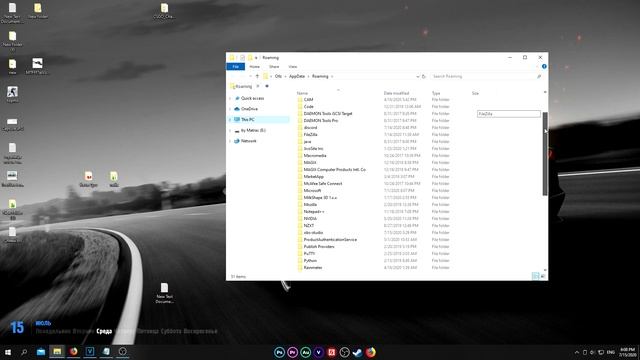Select the Microsoft folder
640x360 pixels.
[x=312, y=191]
